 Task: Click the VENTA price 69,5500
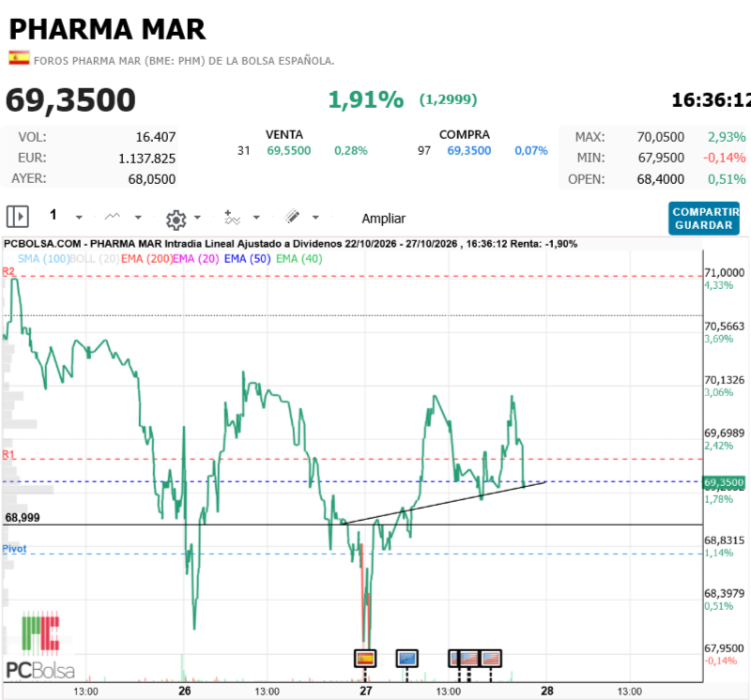click(x=289, y=151)
